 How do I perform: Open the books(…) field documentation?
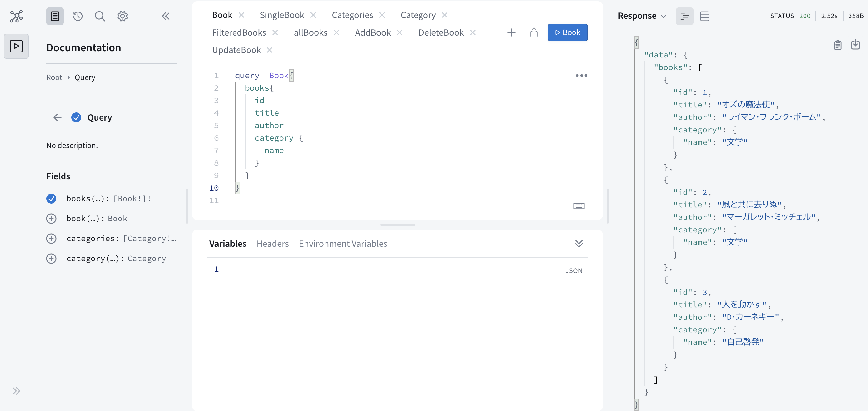(88, 198)
